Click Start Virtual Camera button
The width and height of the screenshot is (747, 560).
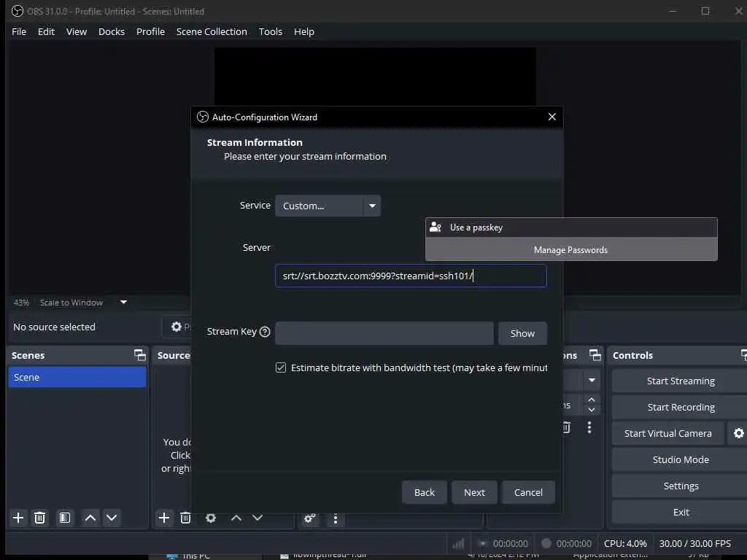[x=668, y=433]
